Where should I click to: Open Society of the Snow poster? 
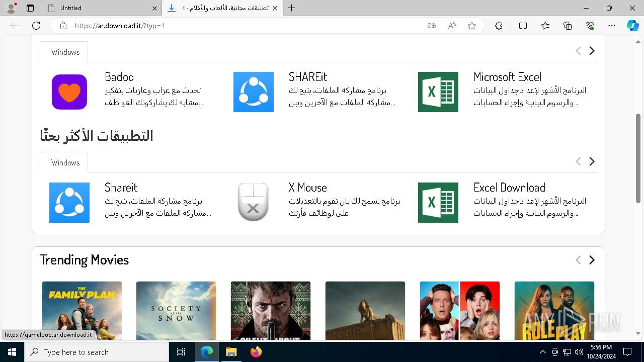pos(176,311)
